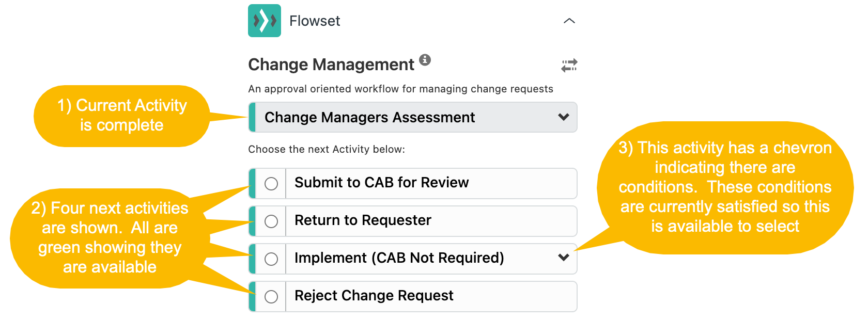Choose the Return to Requester radio button
The image size is (868, 320).
coord(271,221)
